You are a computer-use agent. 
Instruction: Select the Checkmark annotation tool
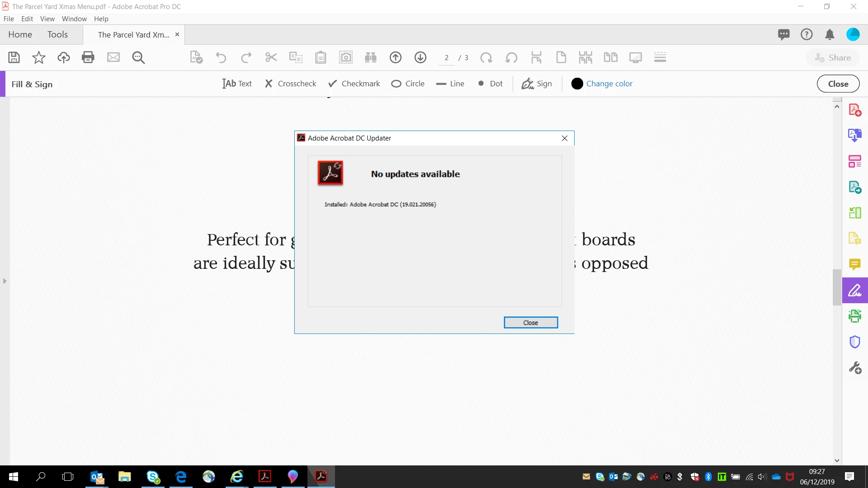(354, 84)
